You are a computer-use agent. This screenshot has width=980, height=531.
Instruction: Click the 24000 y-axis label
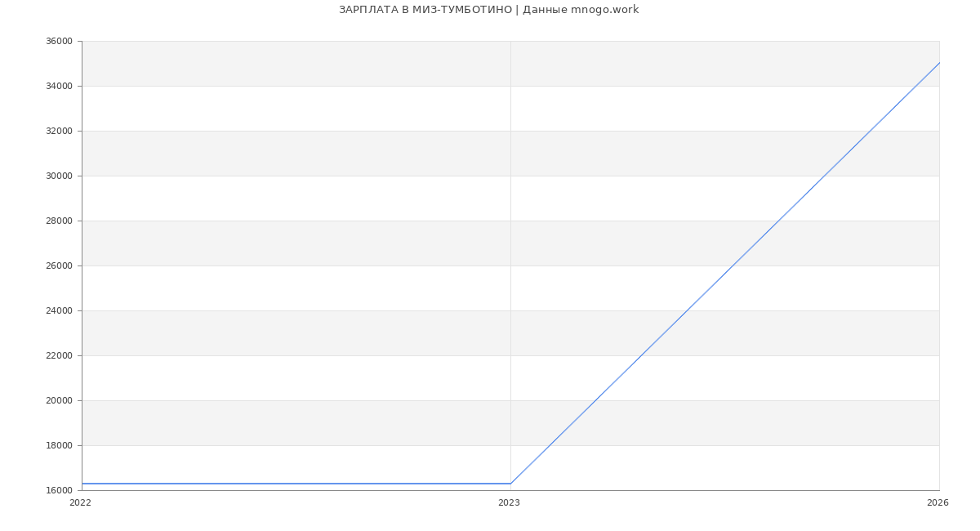tap(59, 311)
